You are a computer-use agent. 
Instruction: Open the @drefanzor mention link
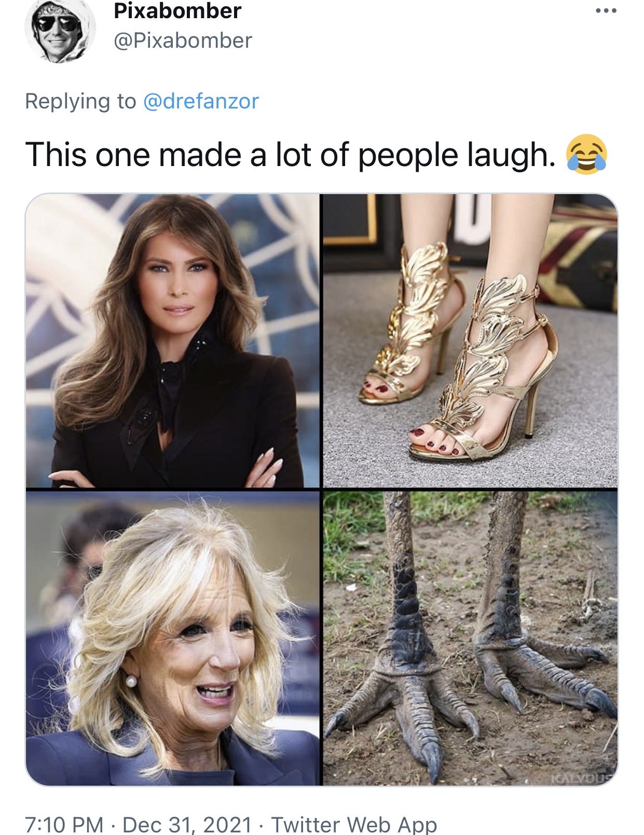pyautogui.click(x=200, y=101)
